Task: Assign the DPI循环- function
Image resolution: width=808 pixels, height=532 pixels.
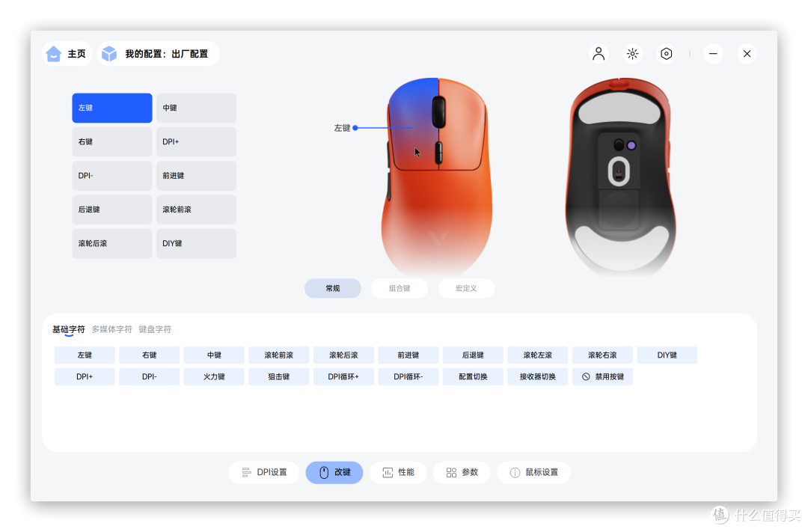Action: (408, 377)
